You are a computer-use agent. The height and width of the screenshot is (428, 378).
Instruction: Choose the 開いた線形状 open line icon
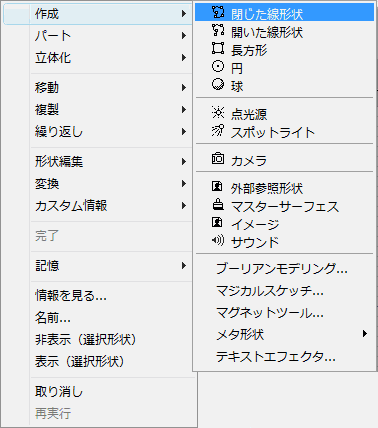click(x=218, y=30)
